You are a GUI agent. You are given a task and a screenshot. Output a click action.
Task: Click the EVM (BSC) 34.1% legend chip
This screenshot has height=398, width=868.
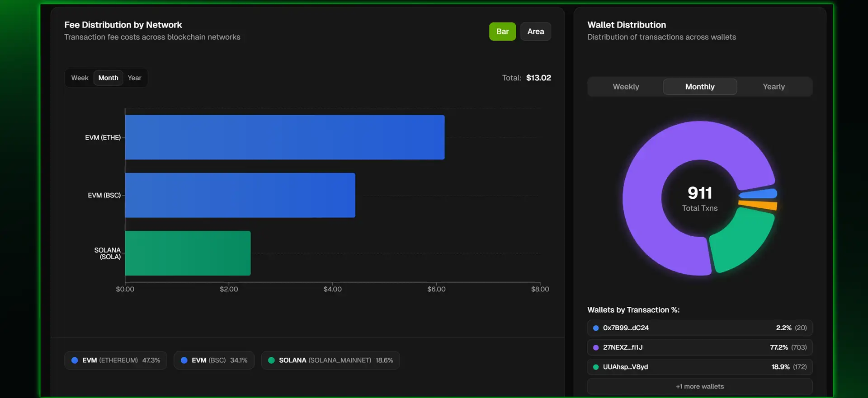coord(214,361)
